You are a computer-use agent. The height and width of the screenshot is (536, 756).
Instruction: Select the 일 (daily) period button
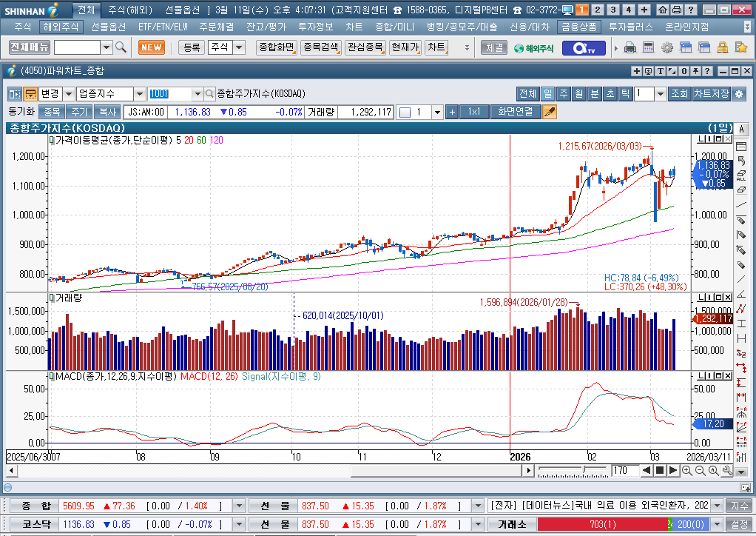[547, 93]
